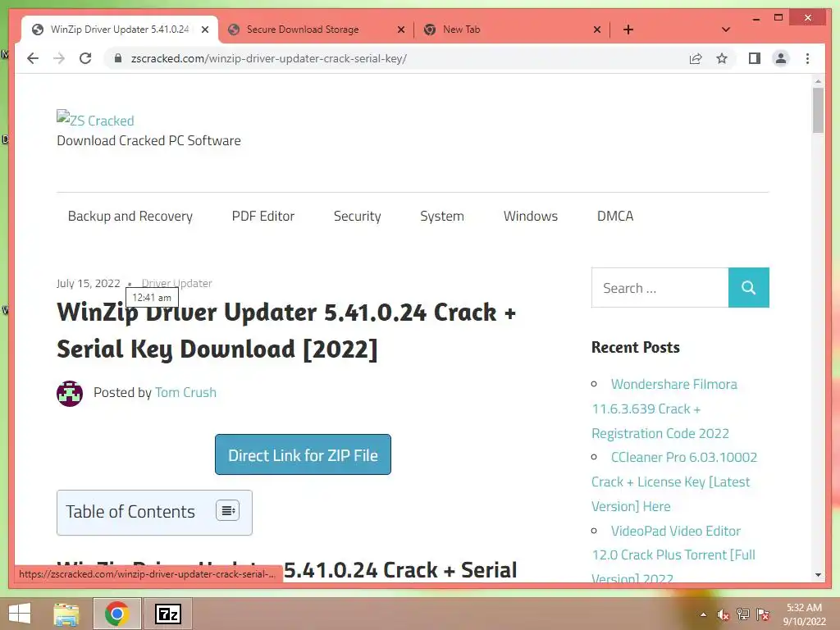Go back with the browser back arrow
The image size is (840, 630).
click(x=33, y=58)
